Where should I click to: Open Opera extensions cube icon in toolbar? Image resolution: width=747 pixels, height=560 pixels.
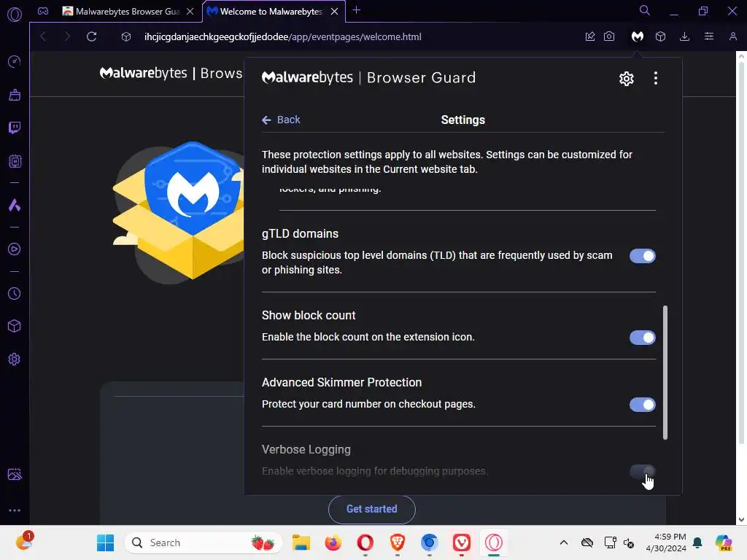660,36
